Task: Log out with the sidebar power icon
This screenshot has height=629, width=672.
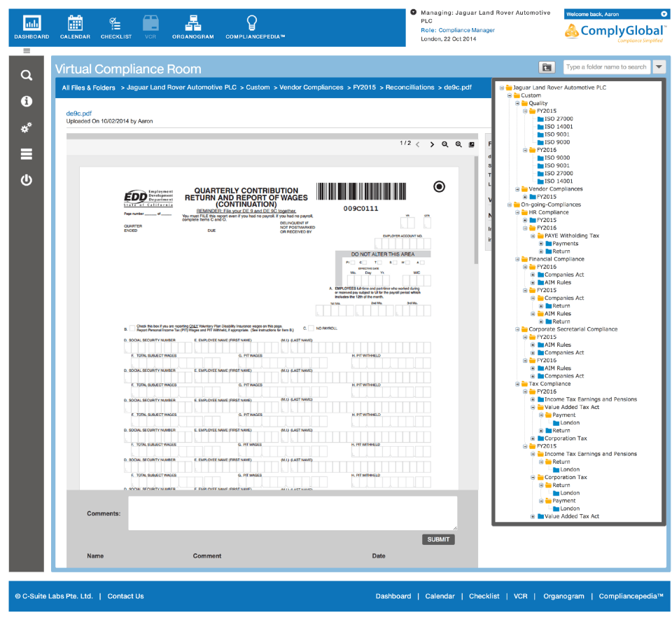Action: (x=27, y=179)
